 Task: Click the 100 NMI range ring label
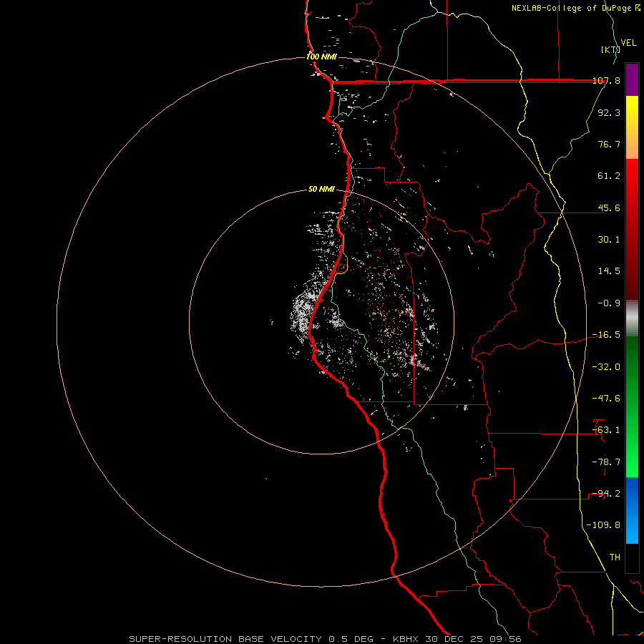click(321, 57)
